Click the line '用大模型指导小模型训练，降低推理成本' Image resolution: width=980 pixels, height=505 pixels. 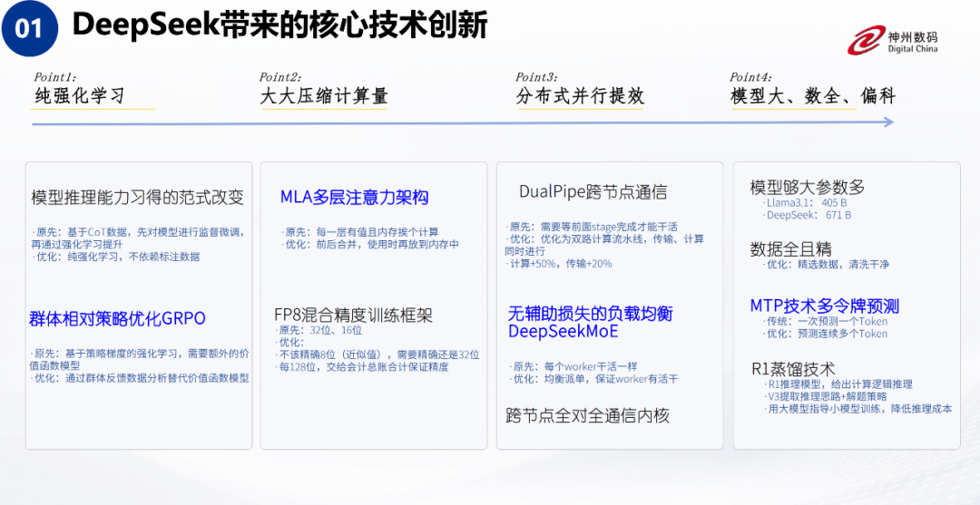[x=857, y=409]
